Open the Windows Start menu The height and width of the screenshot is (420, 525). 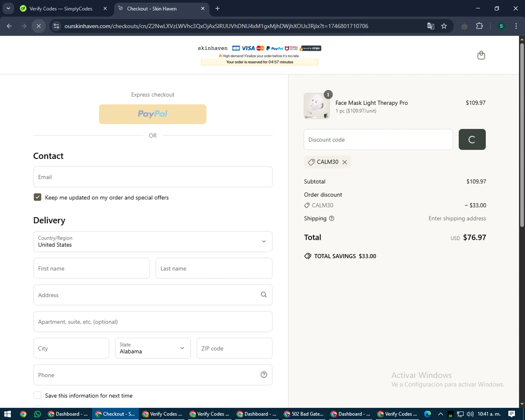pos(7,414)
